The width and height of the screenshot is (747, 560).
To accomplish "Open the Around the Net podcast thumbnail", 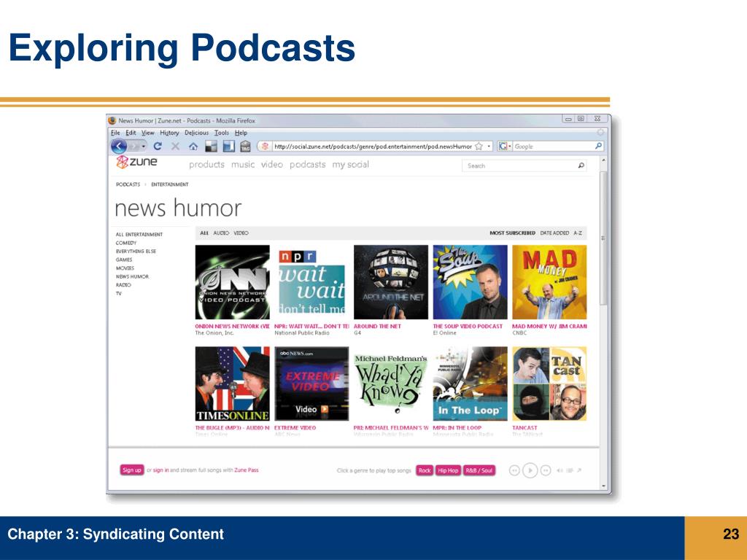I will [x=391, y=282].
